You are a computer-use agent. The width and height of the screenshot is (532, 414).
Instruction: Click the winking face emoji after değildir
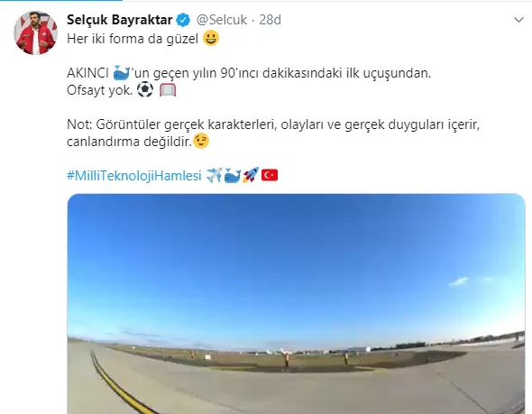click(201, 142)
